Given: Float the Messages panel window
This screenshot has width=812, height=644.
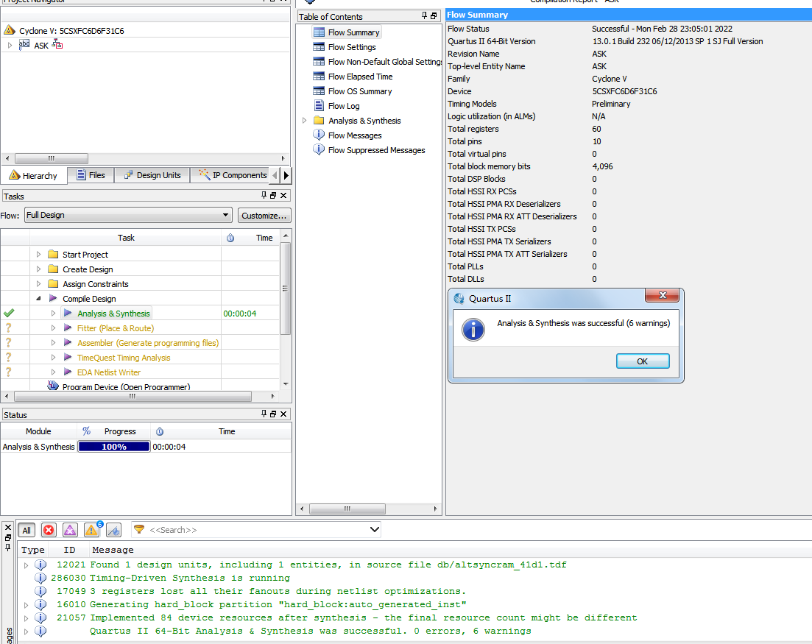Looking at the screenshot, I should coord(8,537).
